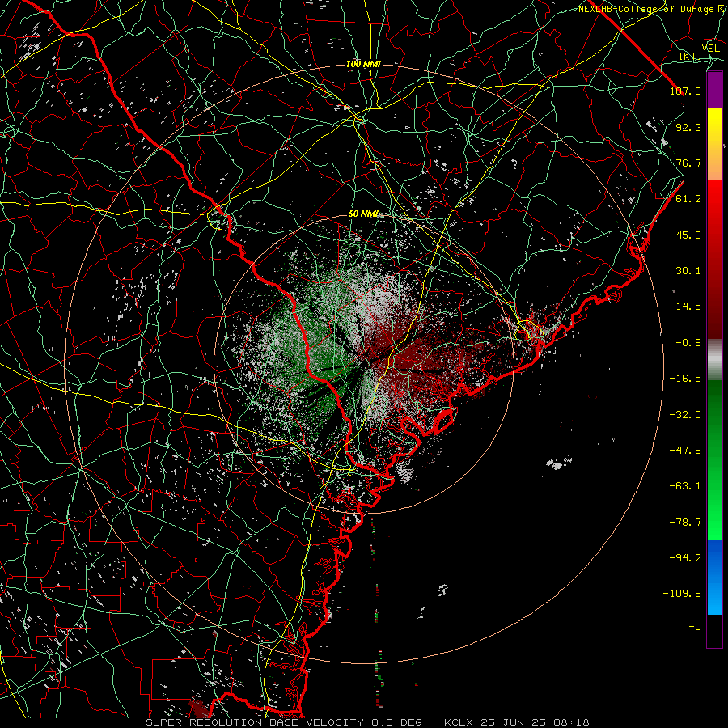Click the 76.7 velocity scale value
The image size is (728, 728).
(688, 163)
